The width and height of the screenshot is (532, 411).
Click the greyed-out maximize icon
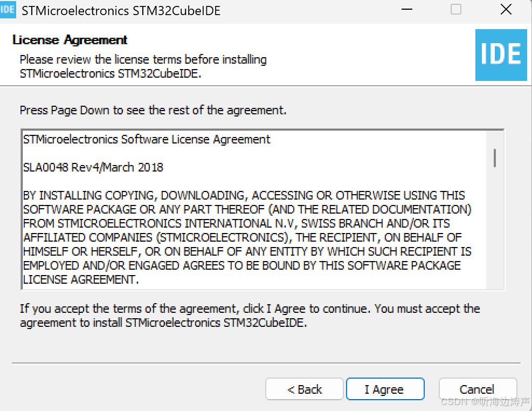point(455,10)
